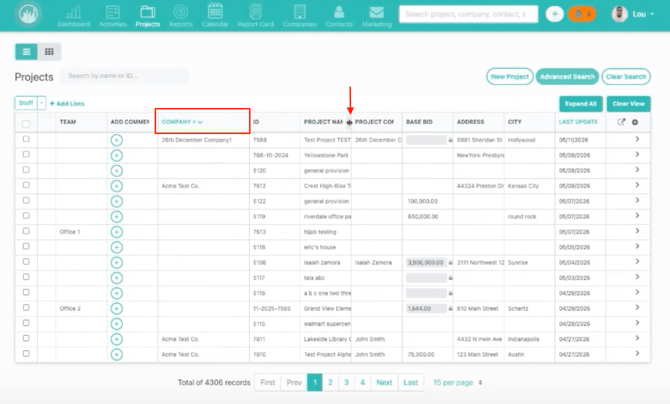Open the Calendar nav icon
The height and width of the screenshot is (404, 670).
[x=215, y=16]
